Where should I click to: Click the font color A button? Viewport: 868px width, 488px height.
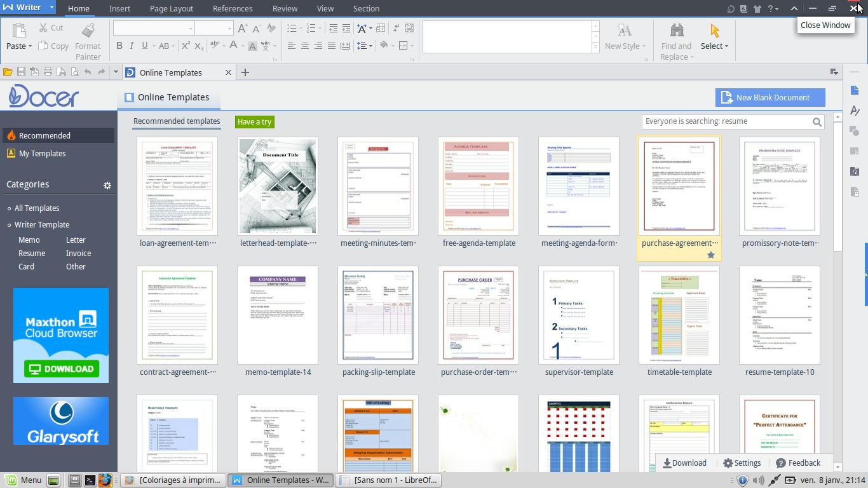(233, 45)
